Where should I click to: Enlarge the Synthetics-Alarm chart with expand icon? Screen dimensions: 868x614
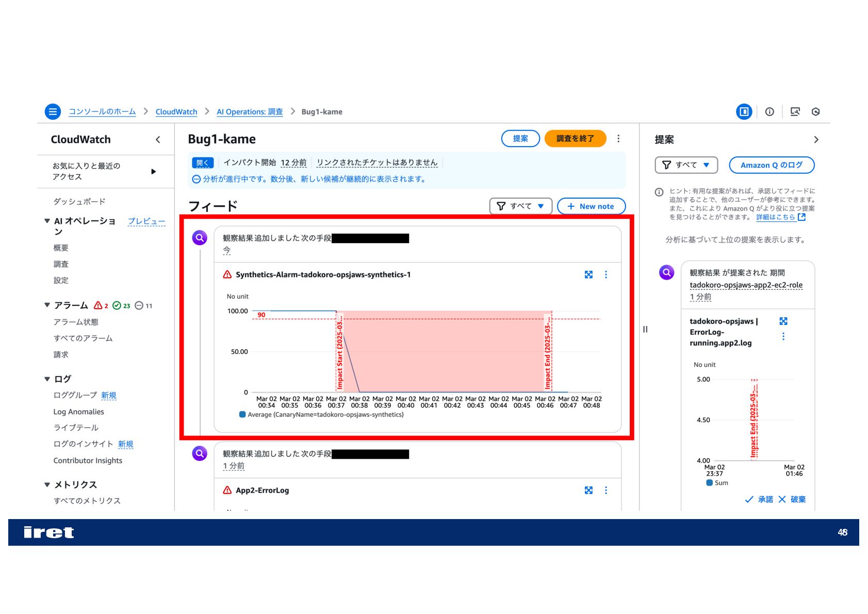pos(588,274)
